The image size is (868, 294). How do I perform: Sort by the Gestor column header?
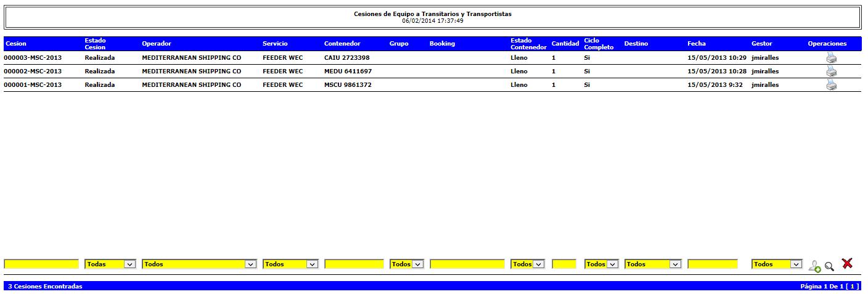tap(762, 44)
